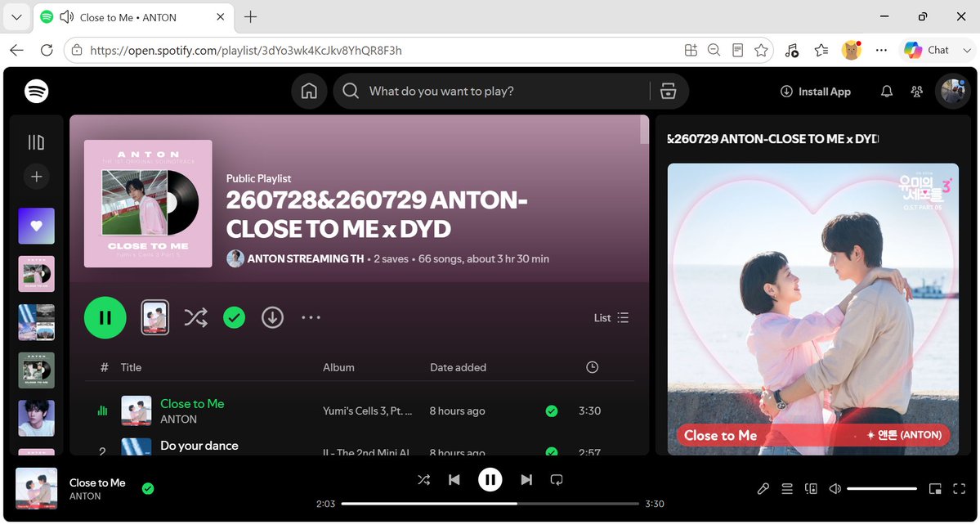Sort by the Album column header
The image size is (980, 525).
(338, 367)
